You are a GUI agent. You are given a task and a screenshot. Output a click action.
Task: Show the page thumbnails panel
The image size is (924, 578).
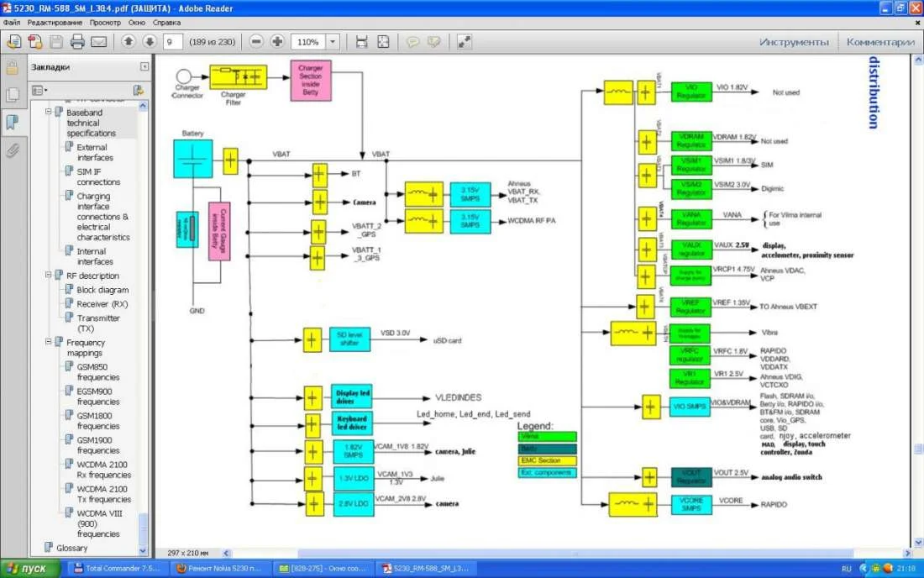click(12, 95)
